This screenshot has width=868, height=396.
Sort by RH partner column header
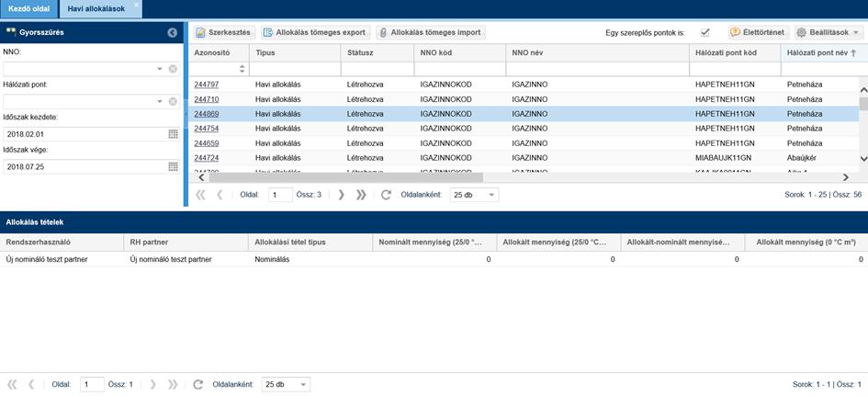186,242
